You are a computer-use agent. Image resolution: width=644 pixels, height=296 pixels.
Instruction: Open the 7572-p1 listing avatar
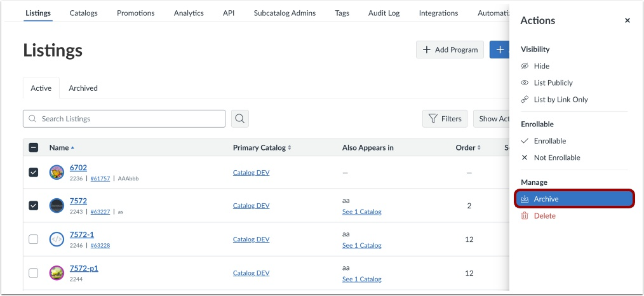57,273
